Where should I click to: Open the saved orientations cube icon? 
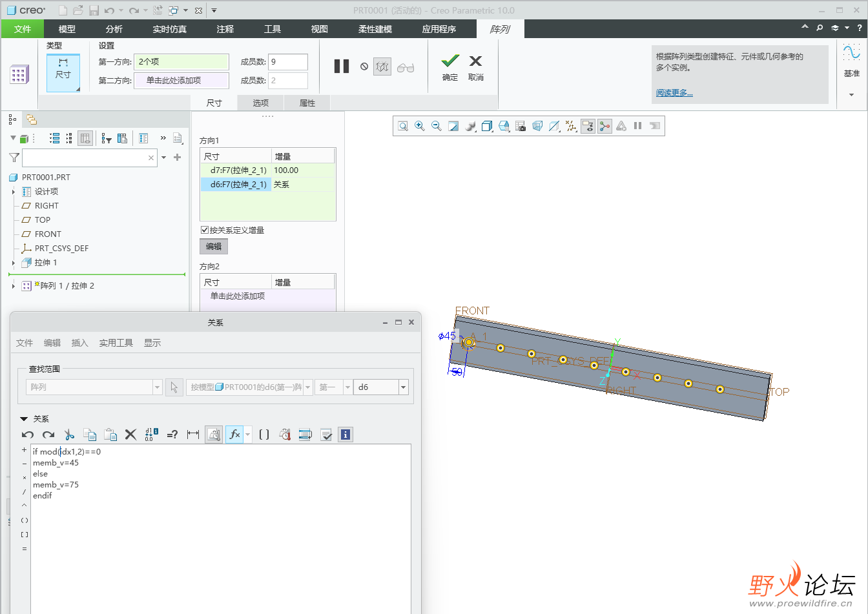coord(487,126)
